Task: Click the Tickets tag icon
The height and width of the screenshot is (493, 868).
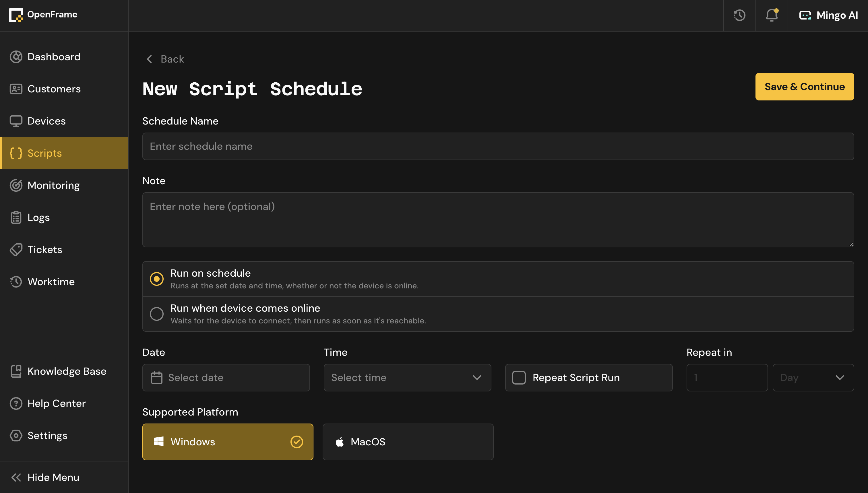Action: [x=16, y=250]
